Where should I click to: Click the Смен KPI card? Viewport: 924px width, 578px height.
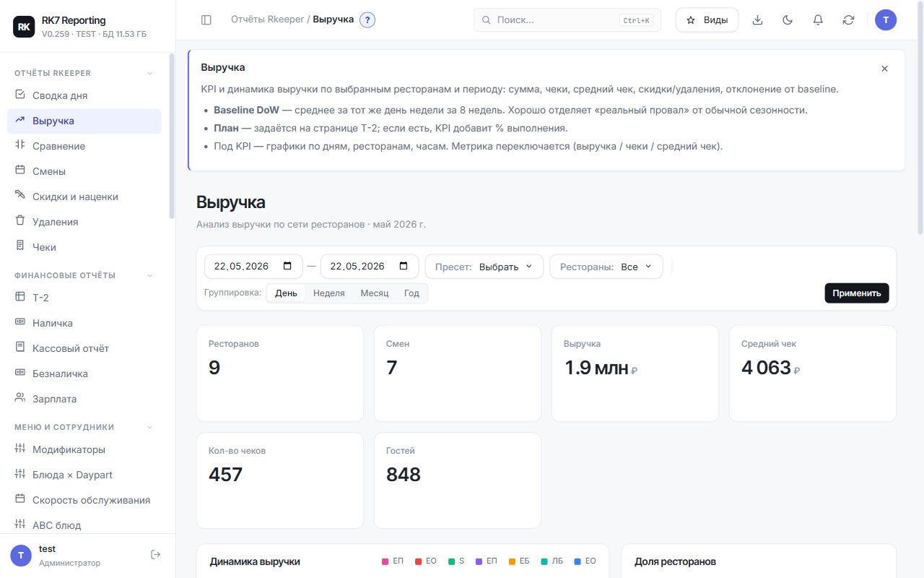[x=458, y=374]
